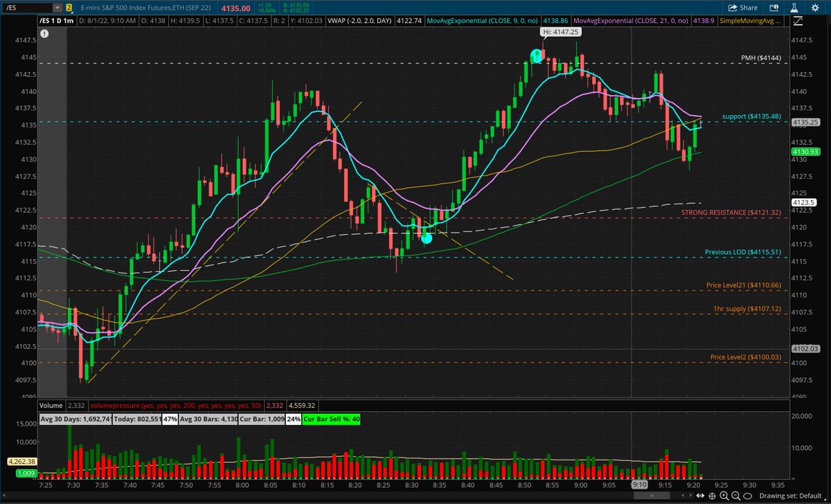Image resolution: width=831 pixels, height=504 pixels.
Task: Open the Drawing set: Default menu
Action: tap(792, 497)
